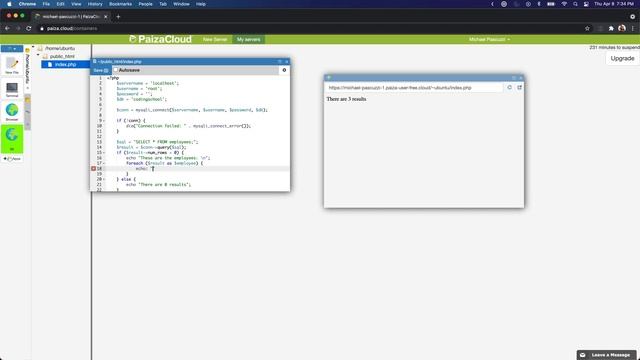The height and width of the screenshot is (360, 640).
Task: Collapse the /home/ubuntu tree arrow
Action: click(33, 47)
